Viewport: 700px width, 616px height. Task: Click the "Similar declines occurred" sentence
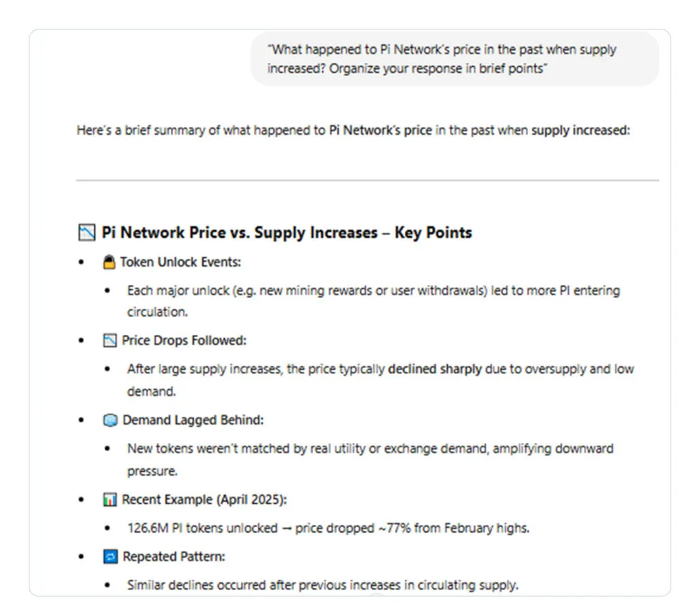323,585
